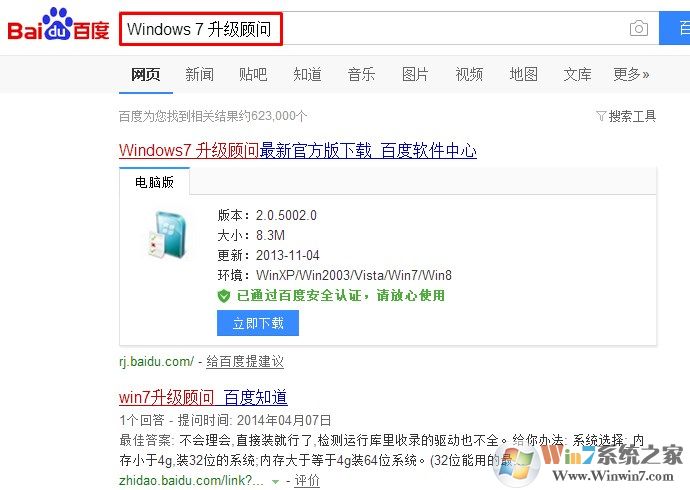The image size is (690, 490).
Task: Switch to the 新闻 tab
Action: [199, 74]
